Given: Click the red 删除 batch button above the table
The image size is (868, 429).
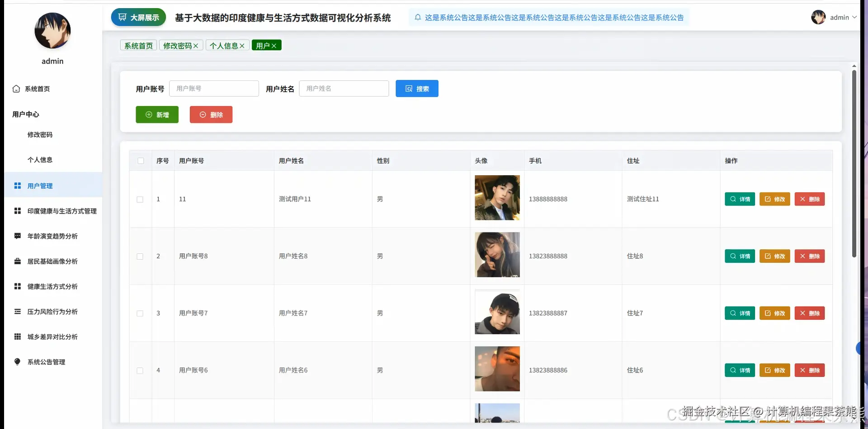Looking at the screenshot, I should point(211,115).
